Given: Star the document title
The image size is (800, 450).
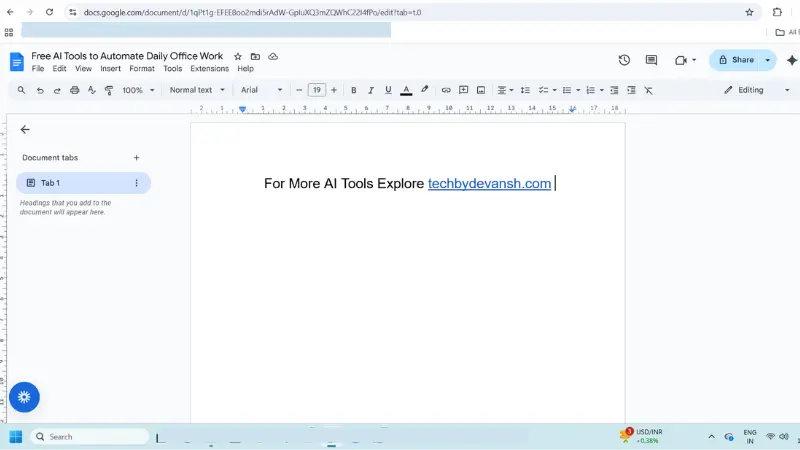Looking at the screenshot, I should 238,57.
